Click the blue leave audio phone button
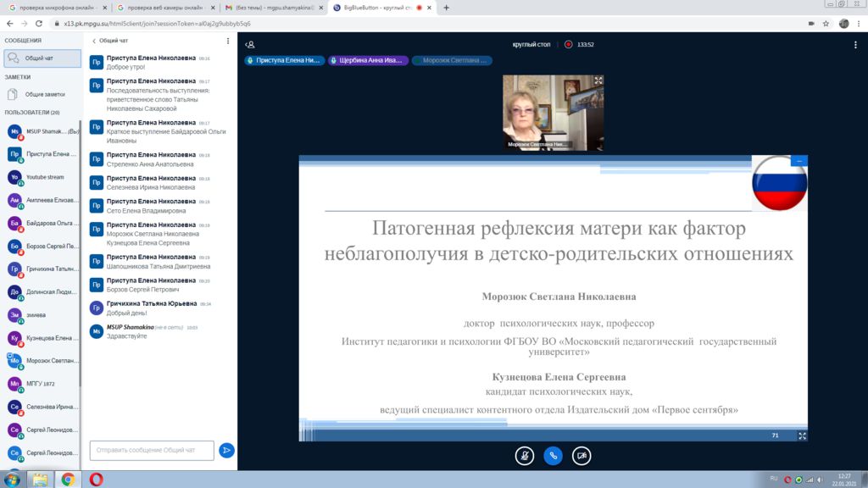Viewport: 868px width, 488px height. pos(553,455)
